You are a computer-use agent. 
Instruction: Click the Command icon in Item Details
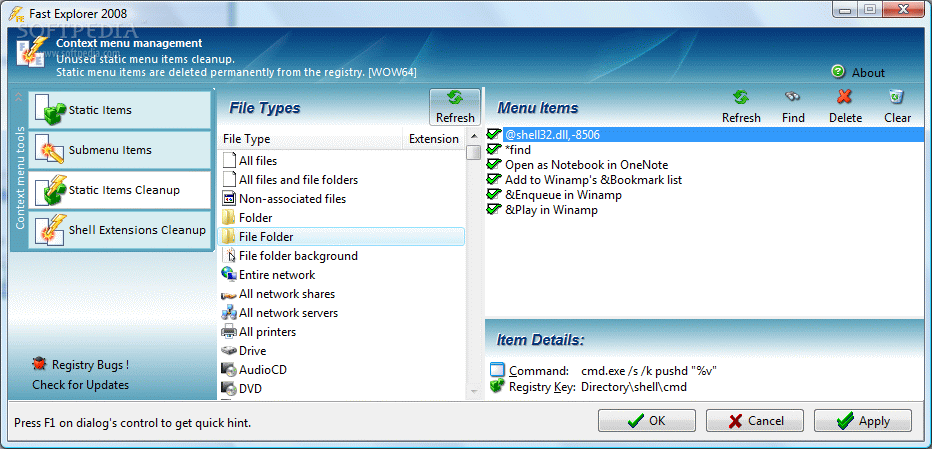pos(497,370)
